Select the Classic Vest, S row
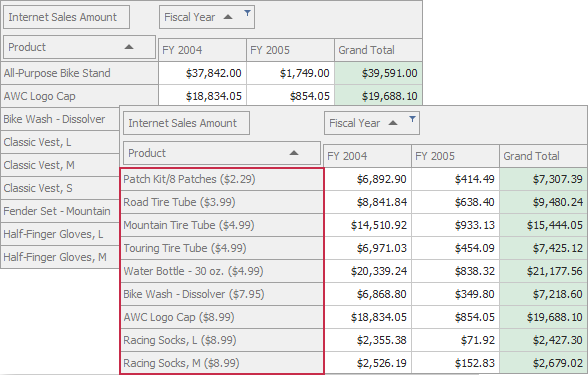The image size is (588, 375). coord(60,188)
